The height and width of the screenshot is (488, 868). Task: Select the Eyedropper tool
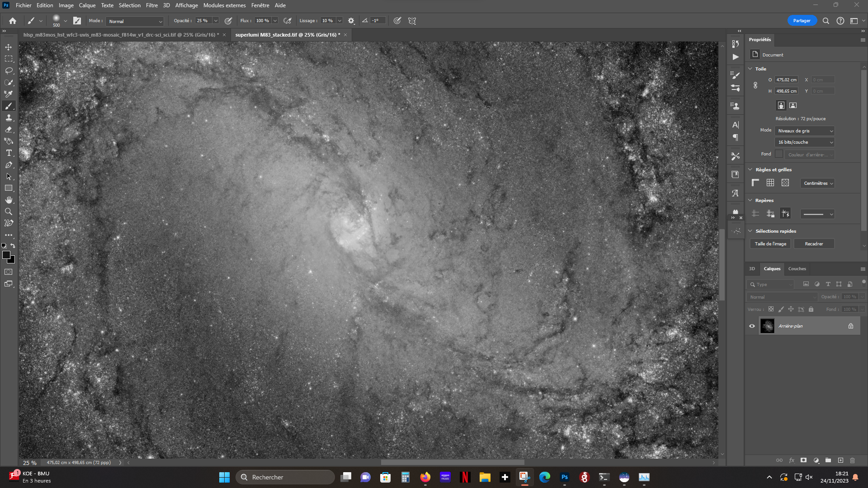9,94
